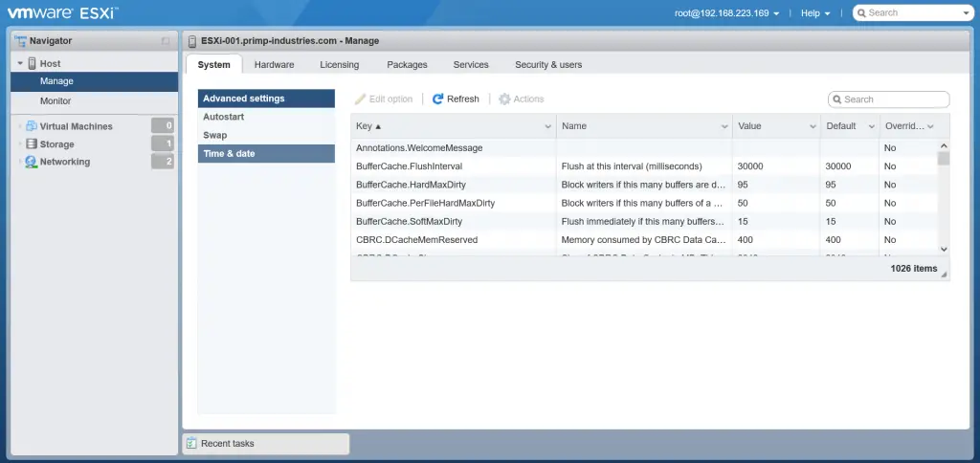Screen dimensions: 980x463
Task: Click the Host server icon in Navigator
Action: click(x=32, y=63)
